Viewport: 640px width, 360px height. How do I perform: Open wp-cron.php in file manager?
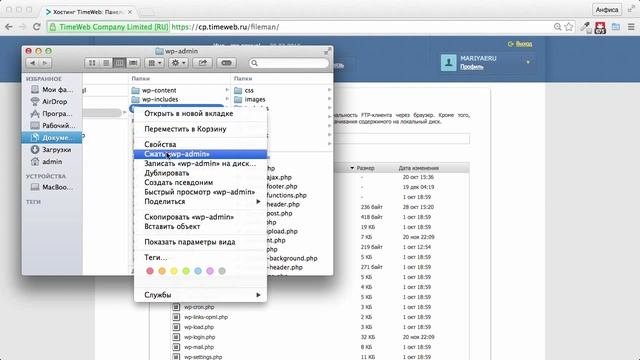[199, 307]
